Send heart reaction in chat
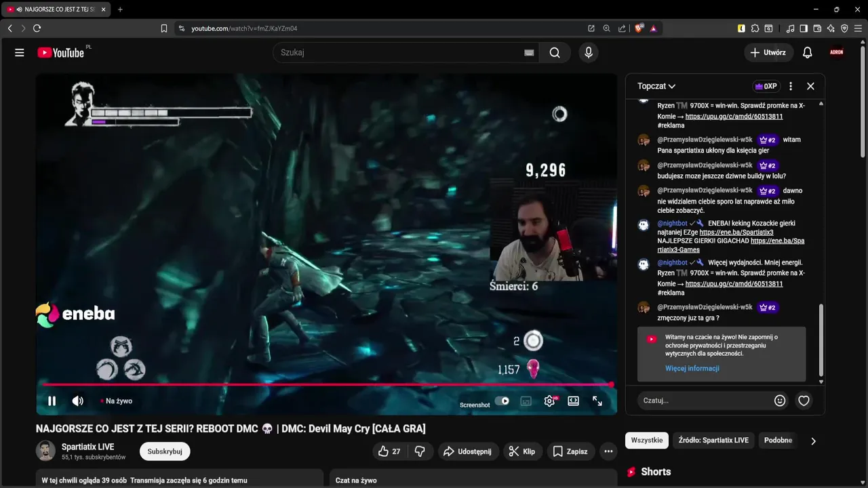 click(804, 401)
